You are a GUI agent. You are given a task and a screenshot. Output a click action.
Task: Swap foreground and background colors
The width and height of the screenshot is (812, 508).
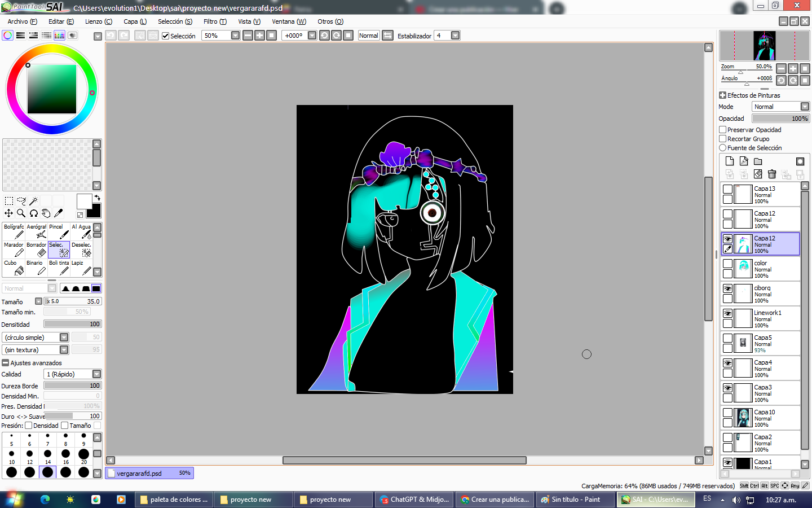[x=98, y=198]
